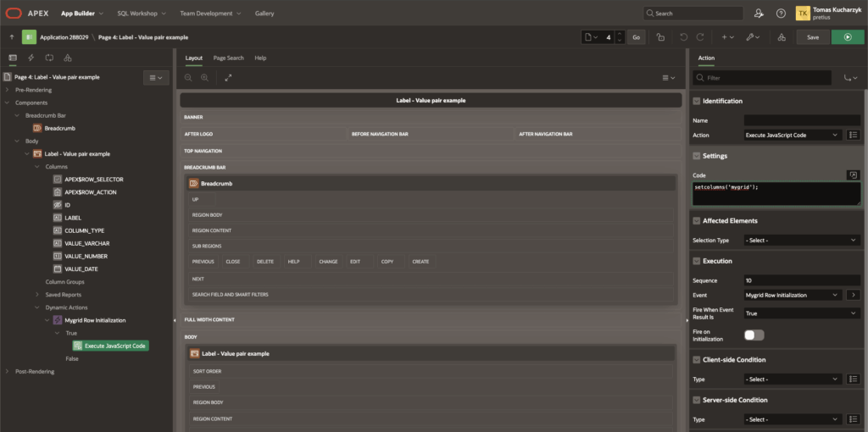Expand the Pre-Rendering tree node
This screenshot has width=868, height=432.
pyautogui.click(x=8, y=90)
